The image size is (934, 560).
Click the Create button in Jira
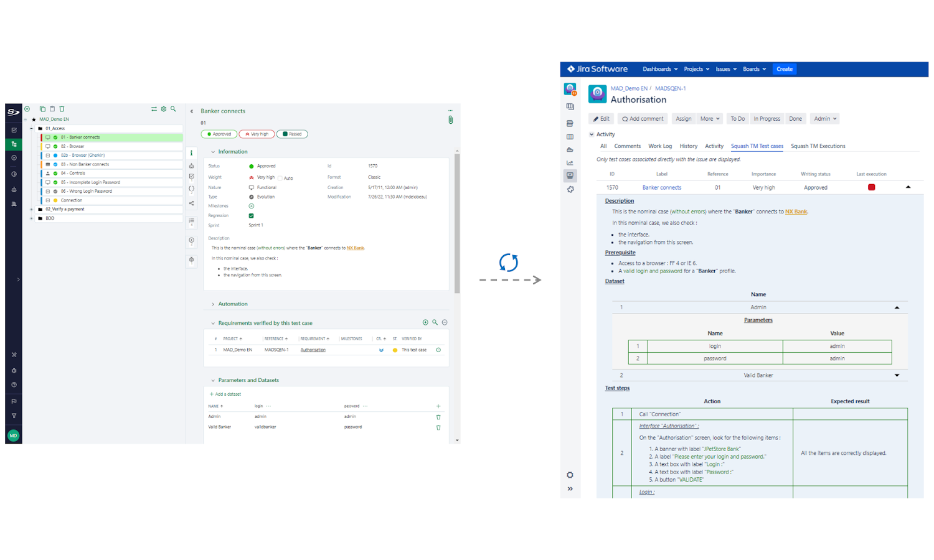click(784, 69)
